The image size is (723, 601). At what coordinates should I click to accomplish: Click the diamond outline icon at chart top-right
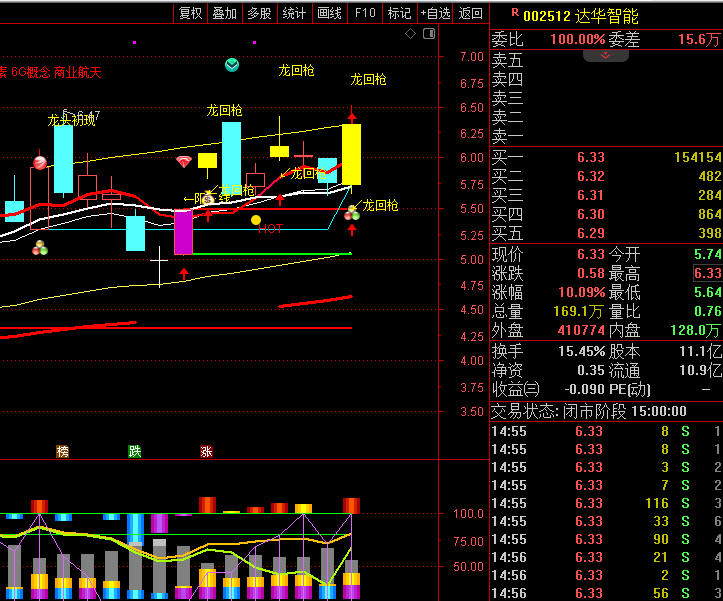coord(410,34)
